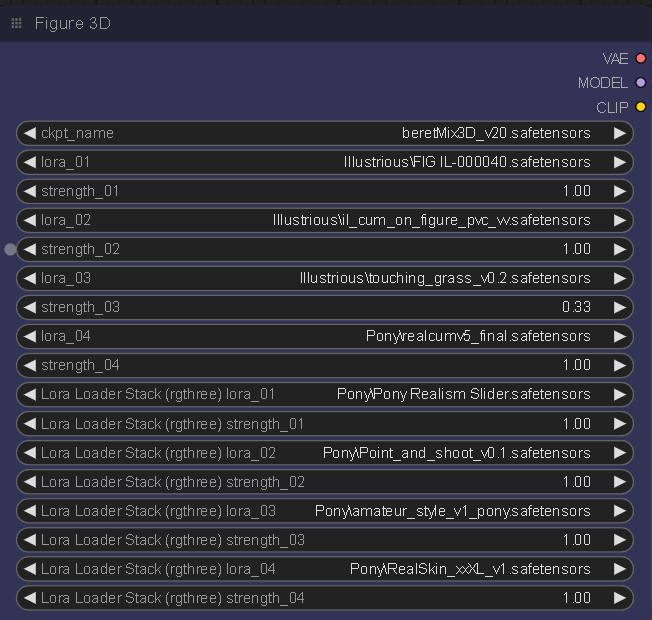Decrease rgthree strength_02 with left arrow
652x620 pixels.
[x=30, y=482]
